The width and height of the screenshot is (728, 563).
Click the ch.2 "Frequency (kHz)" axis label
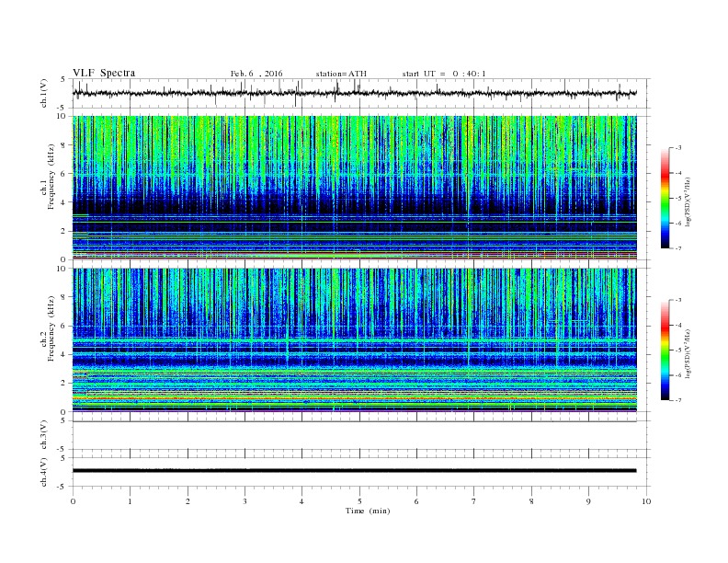(51, 327)
